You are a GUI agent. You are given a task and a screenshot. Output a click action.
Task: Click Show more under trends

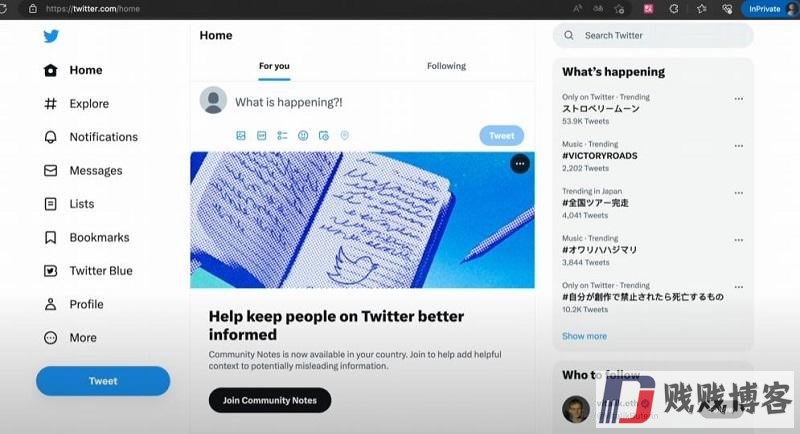(x=584, y=336)
